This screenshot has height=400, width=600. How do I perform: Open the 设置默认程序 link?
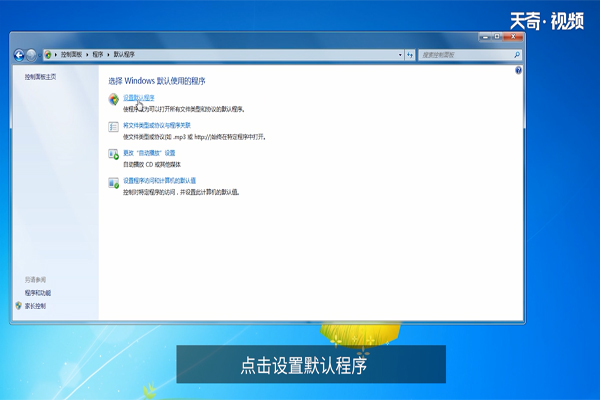[139, 98]
